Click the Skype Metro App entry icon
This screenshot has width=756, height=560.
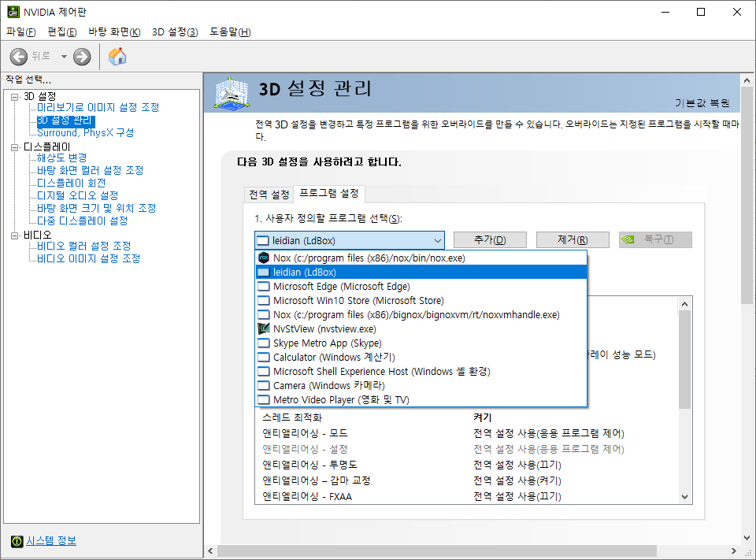[264, 343]
